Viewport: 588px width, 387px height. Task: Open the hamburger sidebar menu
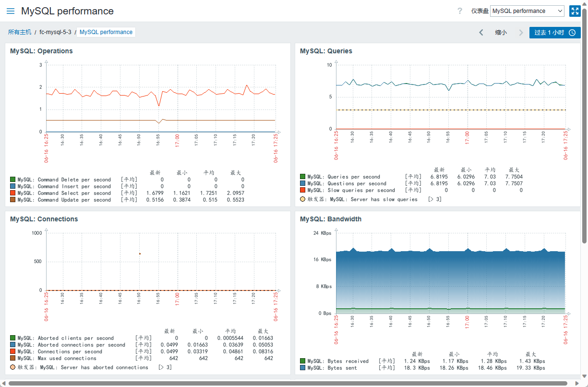tap(11, 11)
